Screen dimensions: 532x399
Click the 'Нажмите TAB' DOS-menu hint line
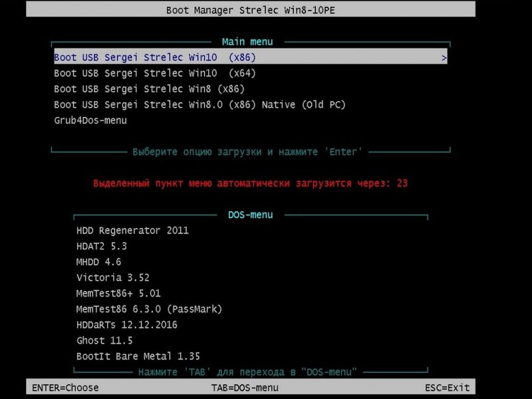[x=247, y=372]
